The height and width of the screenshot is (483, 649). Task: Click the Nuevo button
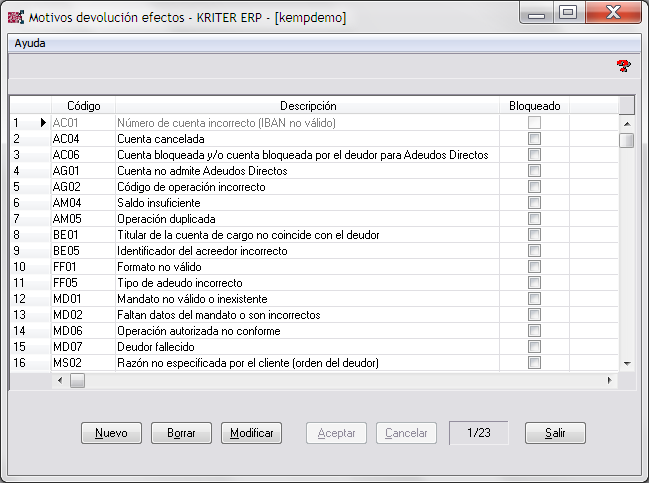pos(111,433)
